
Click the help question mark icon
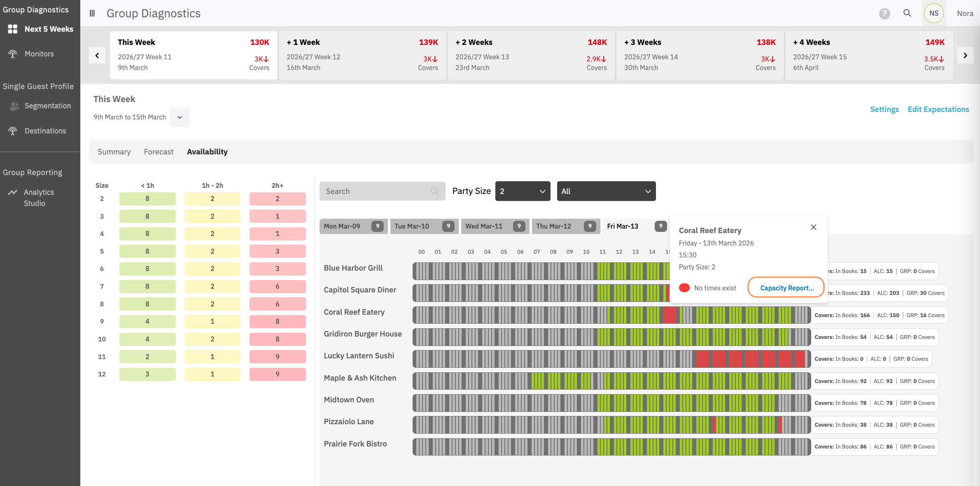click(884, 14)
